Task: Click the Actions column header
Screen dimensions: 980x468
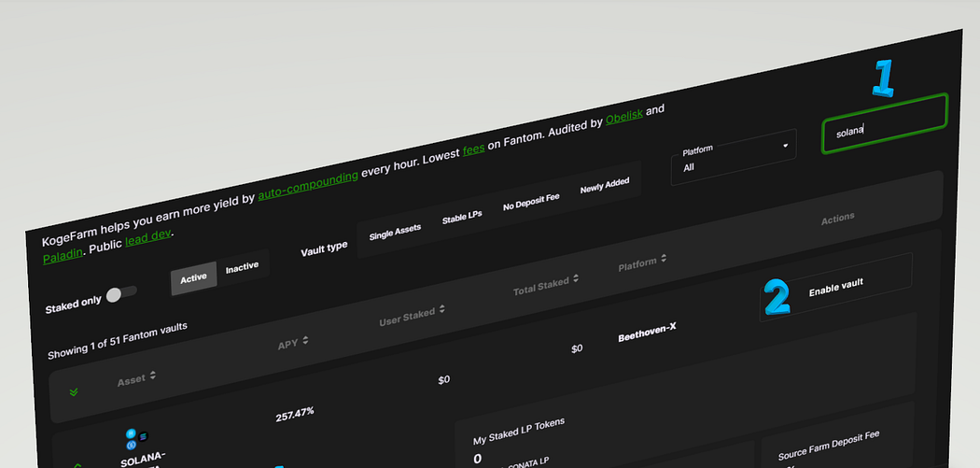Action: (837, 219)
